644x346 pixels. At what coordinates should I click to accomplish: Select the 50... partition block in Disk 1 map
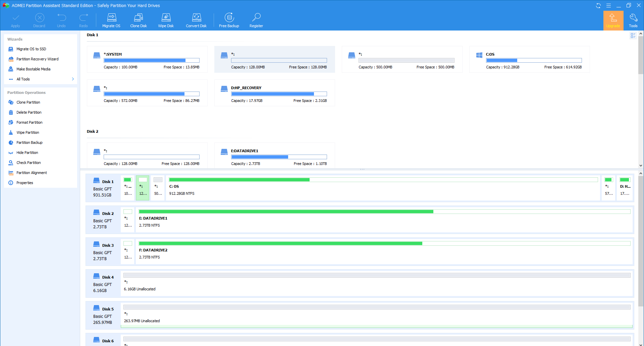[158, 188]
